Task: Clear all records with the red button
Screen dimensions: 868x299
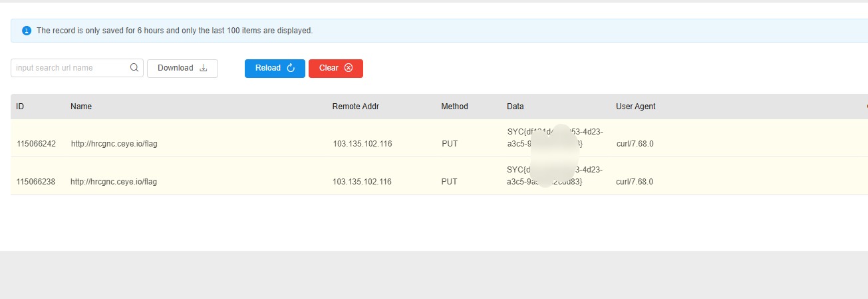Action: click(x=335, y=68)
